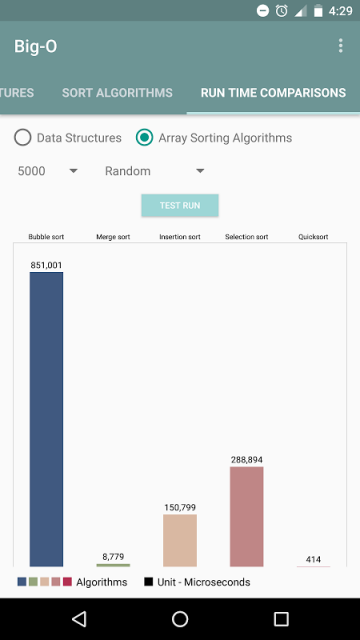
Task: Click the TEST RUN button
Action: coord(180,205)
